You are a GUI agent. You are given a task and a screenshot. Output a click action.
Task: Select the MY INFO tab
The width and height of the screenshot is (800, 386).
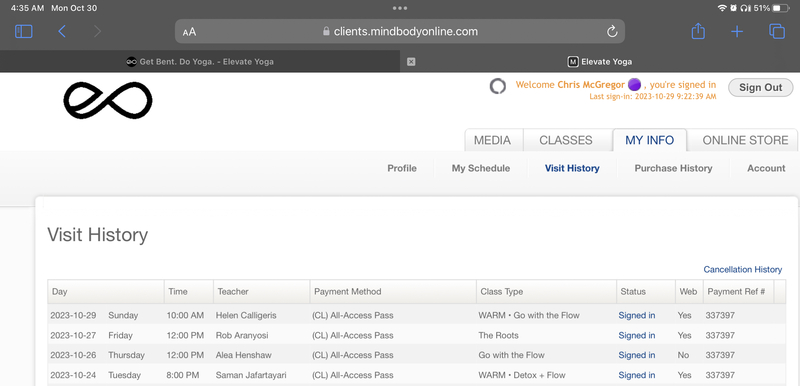click(x=649, y=140)
